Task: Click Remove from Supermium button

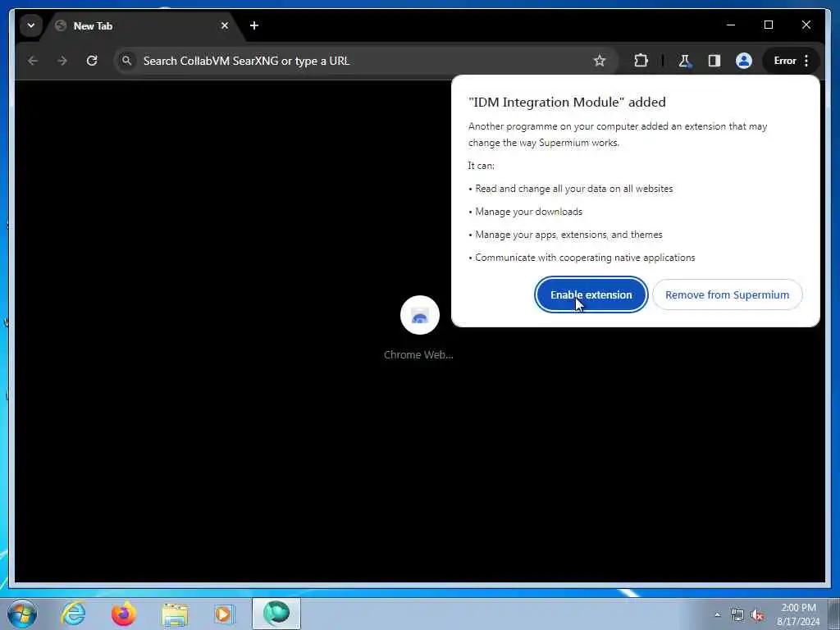Action: (727, 294)
